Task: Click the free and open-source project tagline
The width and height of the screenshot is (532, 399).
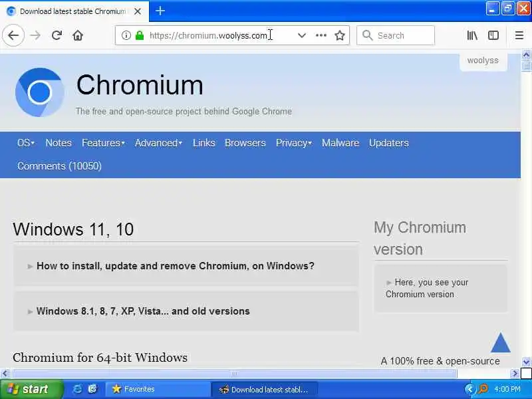Action: tap(184, 111)
